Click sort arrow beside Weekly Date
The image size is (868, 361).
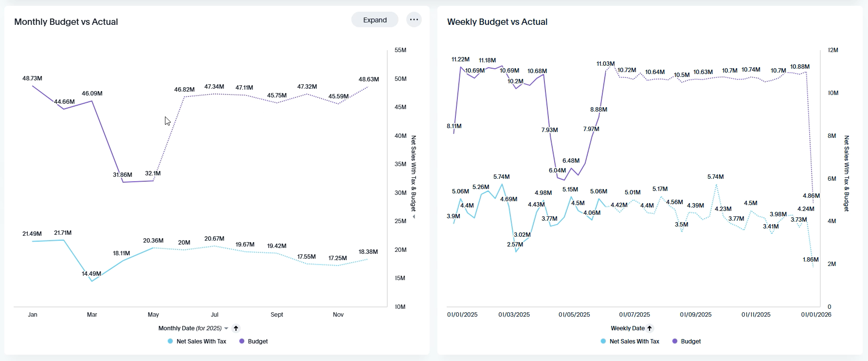[x=650, y=328]
